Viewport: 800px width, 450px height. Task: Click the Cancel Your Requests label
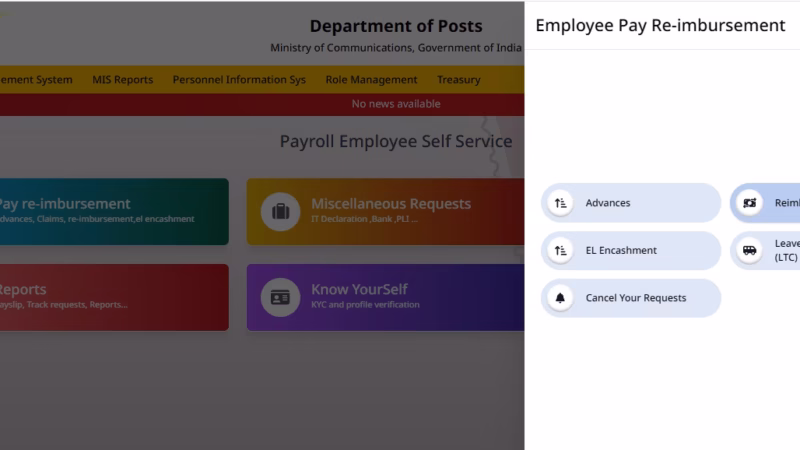(636, 298)
